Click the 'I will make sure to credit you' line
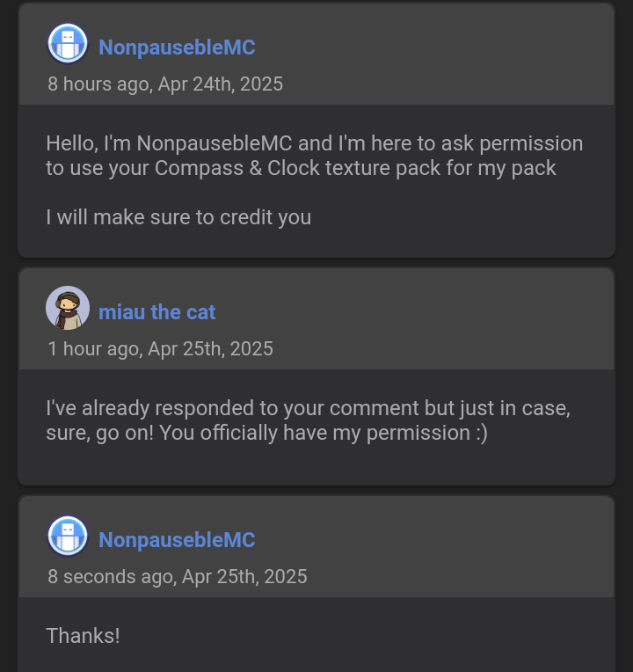The width and height of the screenshot is (633, 672). 178,217
